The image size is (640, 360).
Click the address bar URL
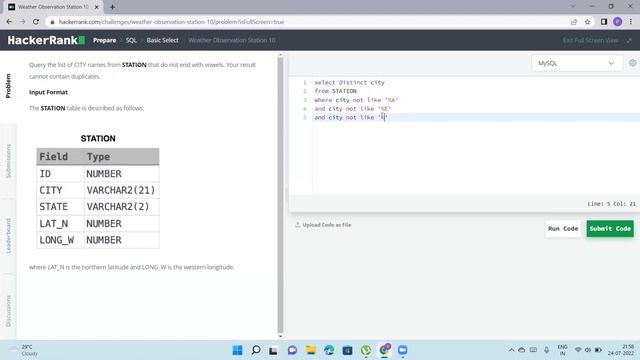(x=171, y=22)
